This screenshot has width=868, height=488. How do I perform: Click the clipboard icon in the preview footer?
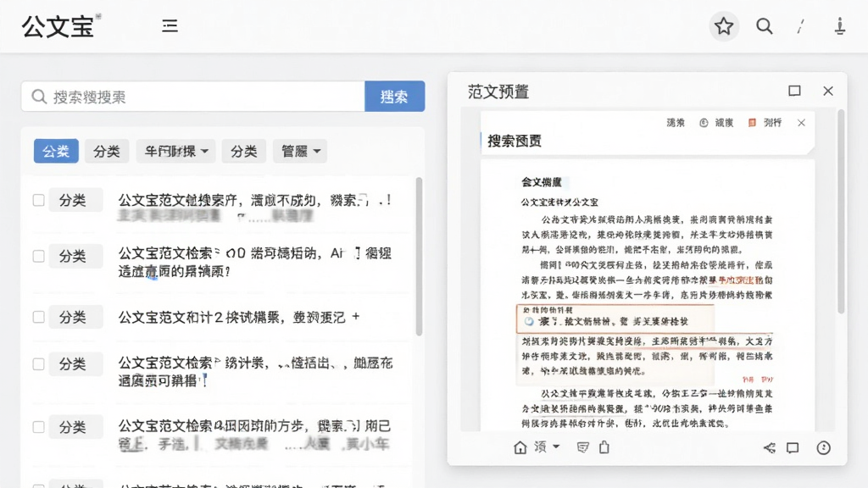tap(604, 447)
